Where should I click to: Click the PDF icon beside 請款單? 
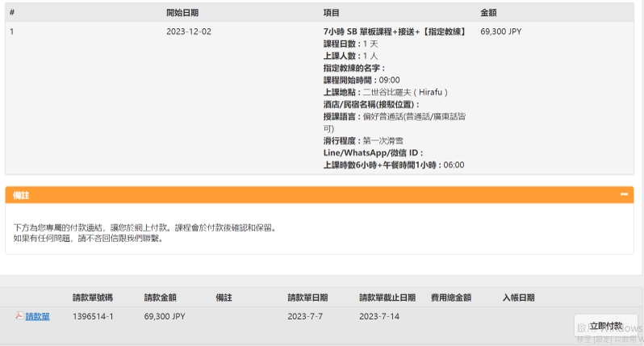click(19, 315)
